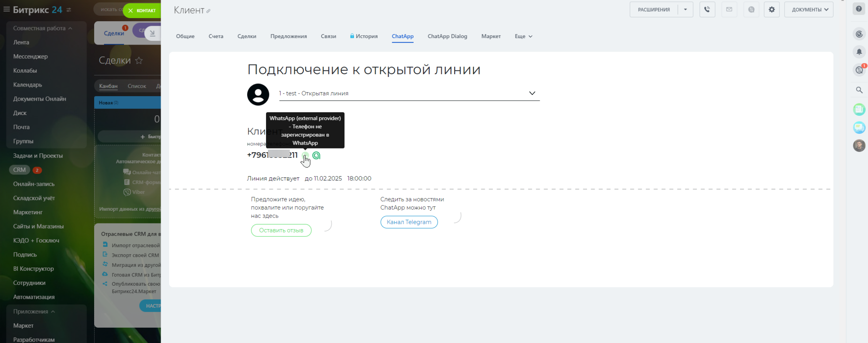The height and width of the screenshot is (343, 868).
Task: Expand the Еще tab menu
Action: point(523,36)
